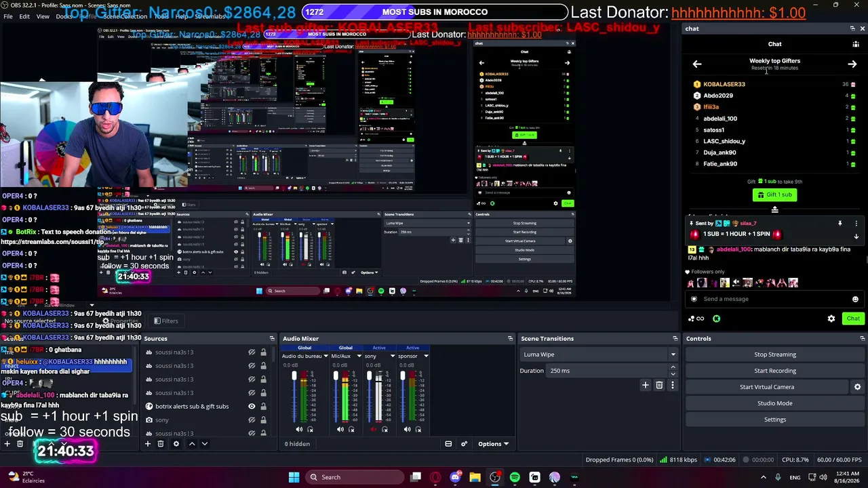Open Spotify from the taskbar
Image resolution: width=868 pixels, height=488 pixels.
coord(515,477)
